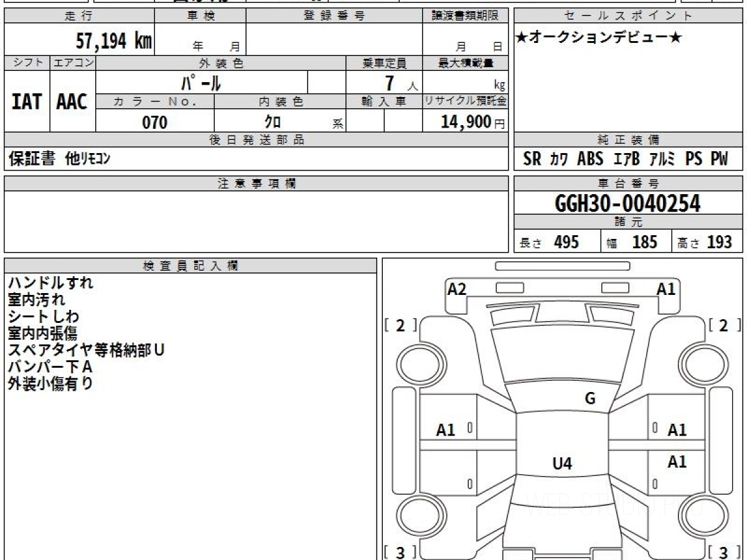The height and width of the screenshot is (560, 747).
Task: Select the 室内汚れ inspector note
Action: [36, 300]
